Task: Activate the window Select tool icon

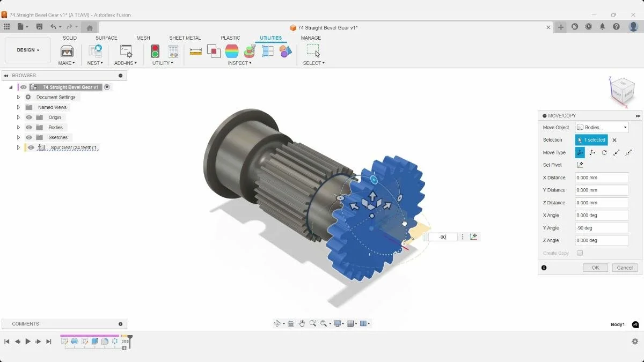Action: 313,51
